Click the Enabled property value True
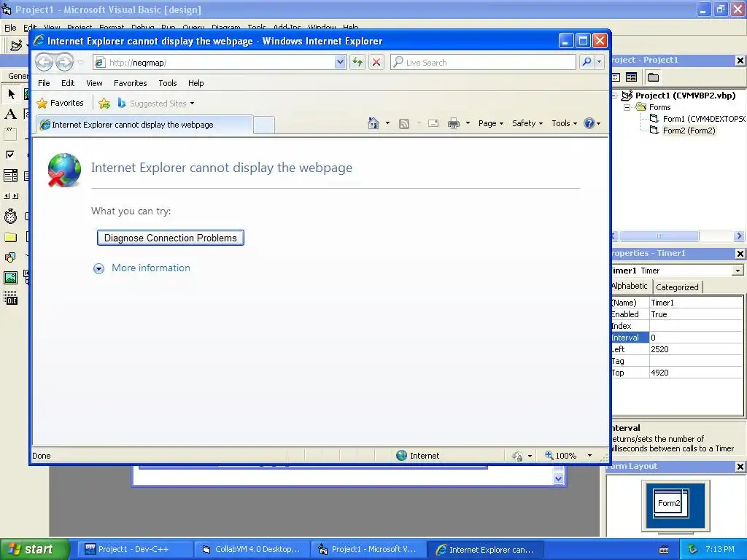 point(695,314)
